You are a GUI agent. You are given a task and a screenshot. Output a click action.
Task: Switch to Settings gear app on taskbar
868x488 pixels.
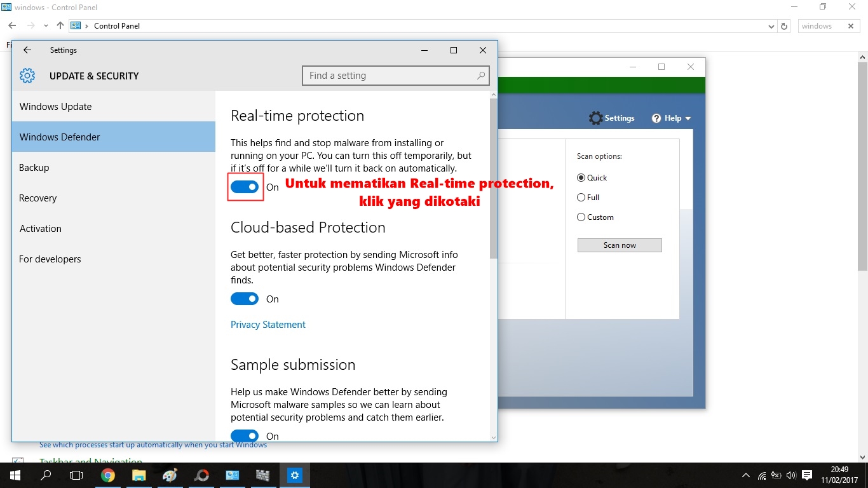tap(294, 475)
